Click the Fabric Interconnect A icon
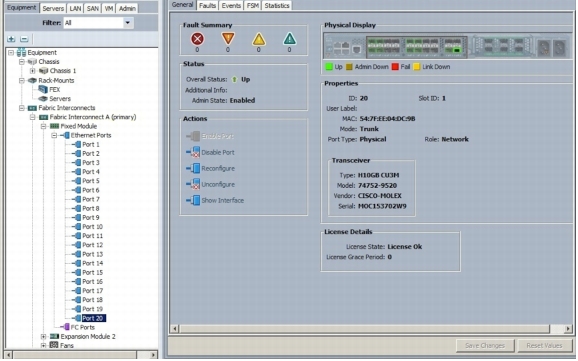Image resolution: width=578 pixels, height=361 pixels. (43, 117)
